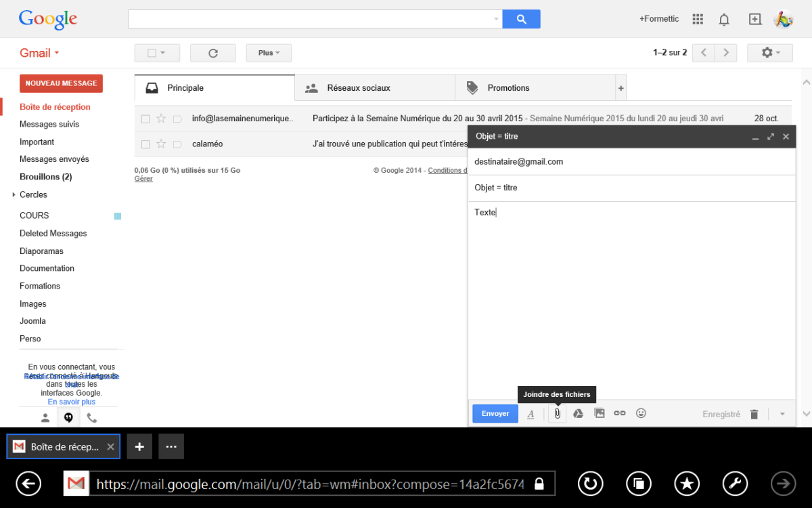This screenshot has height=508, width=812.
Task: Click the insert photo icon
Action: (599, 413)
